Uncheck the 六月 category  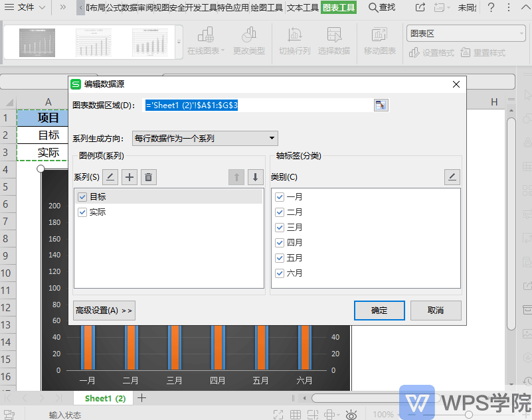(x=280, y=273)
